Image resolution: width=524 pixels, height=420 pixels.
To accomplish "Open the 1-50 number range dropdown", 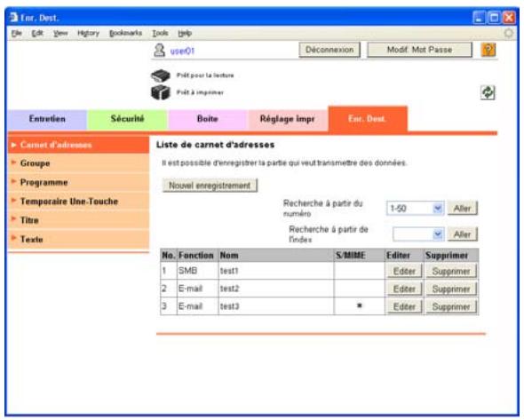I will click(415, 209).
